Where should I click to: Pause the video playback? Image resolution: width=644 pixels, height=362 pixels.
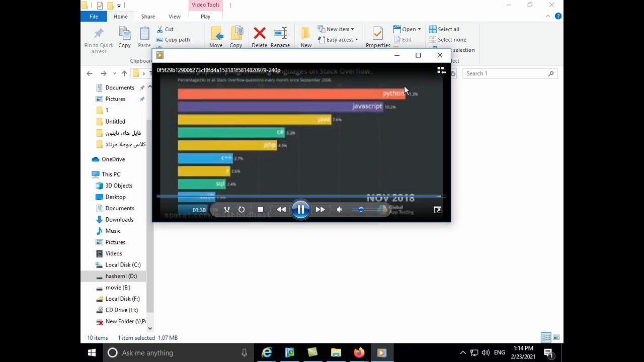300,210
